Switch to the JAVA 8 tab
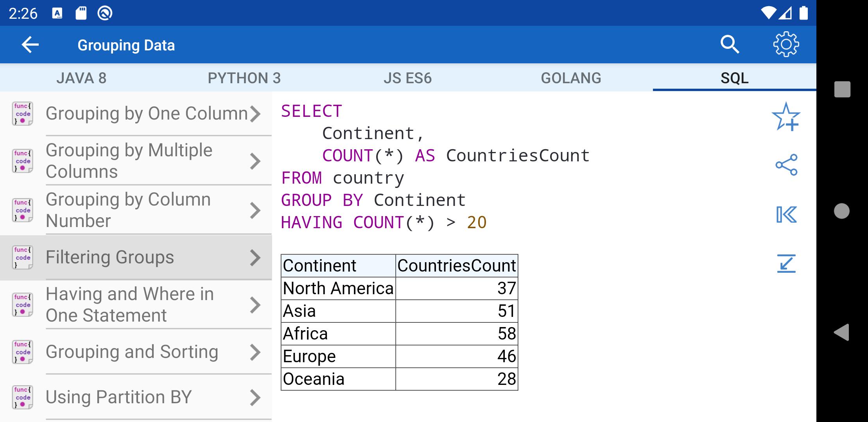 (x=81, y=78)
